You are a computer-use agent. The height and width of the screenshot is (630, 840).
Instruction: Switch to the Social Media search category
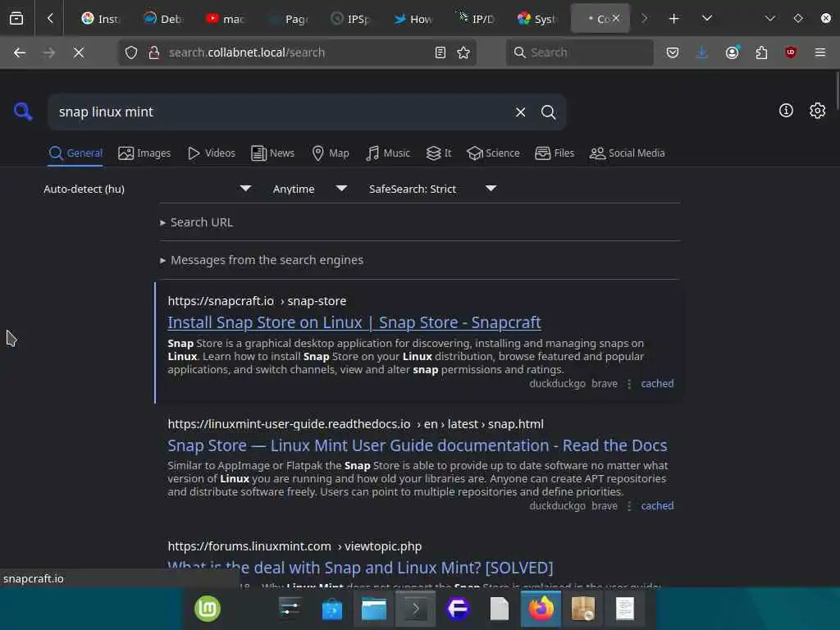[x=627, y=153]
